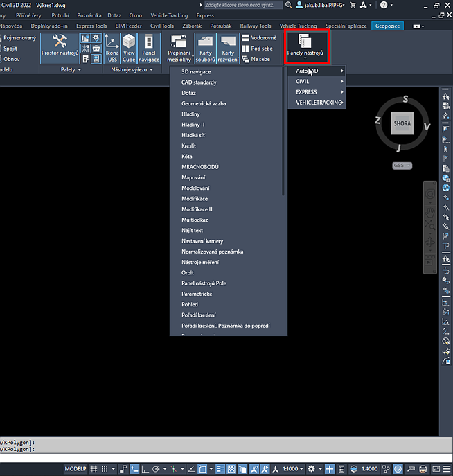Toggle Pod sebe window arrangement
Image resolution: width=453 pixels, height=476 pixels.
(x=256, y=49)
